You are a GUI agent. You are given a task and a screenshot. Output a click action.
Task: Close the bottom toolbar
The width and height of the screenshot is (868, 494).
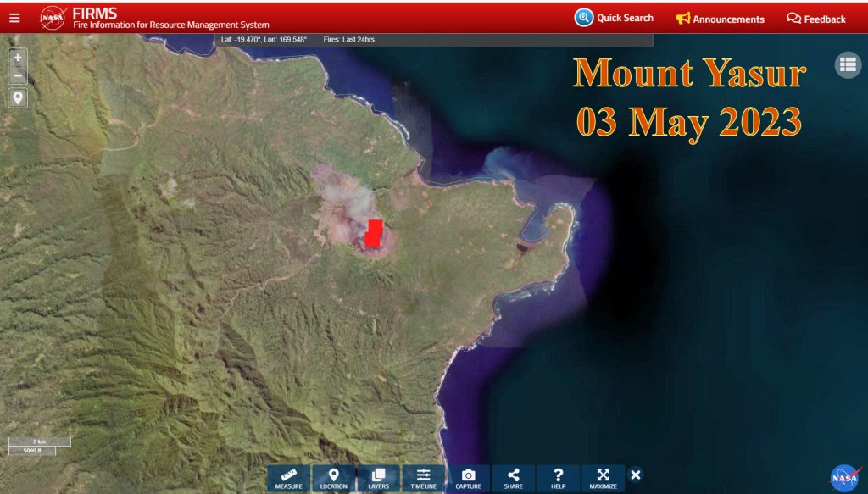tap(636, 475)
